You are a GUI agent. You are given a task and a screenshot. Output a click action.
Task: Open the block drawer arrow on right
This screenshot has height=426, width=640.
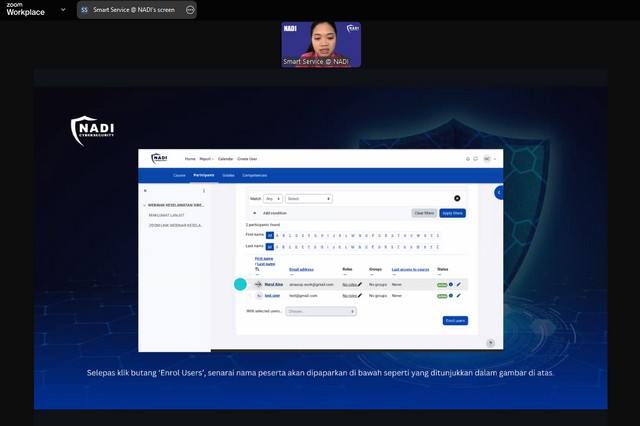[x=499, y=192]
